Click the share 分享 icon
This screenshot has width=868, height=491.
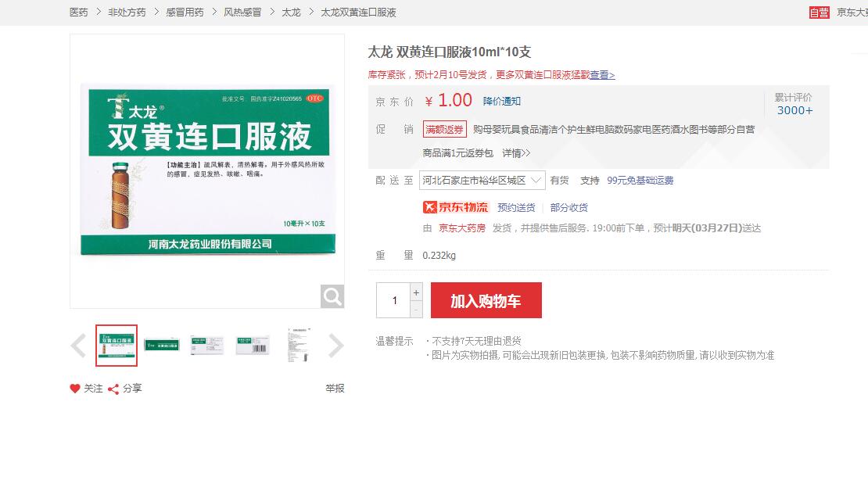113,389
